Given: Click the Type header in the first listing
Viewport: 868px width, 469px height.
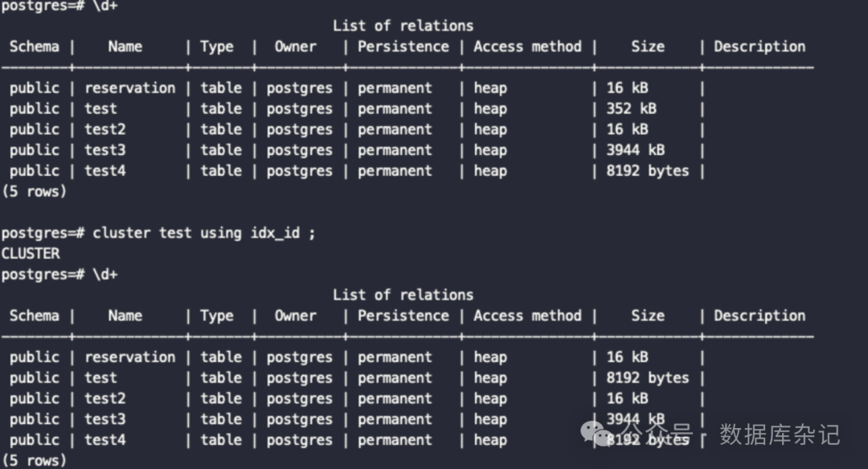Looking at the screenshot, I should [x=217, y=47].
